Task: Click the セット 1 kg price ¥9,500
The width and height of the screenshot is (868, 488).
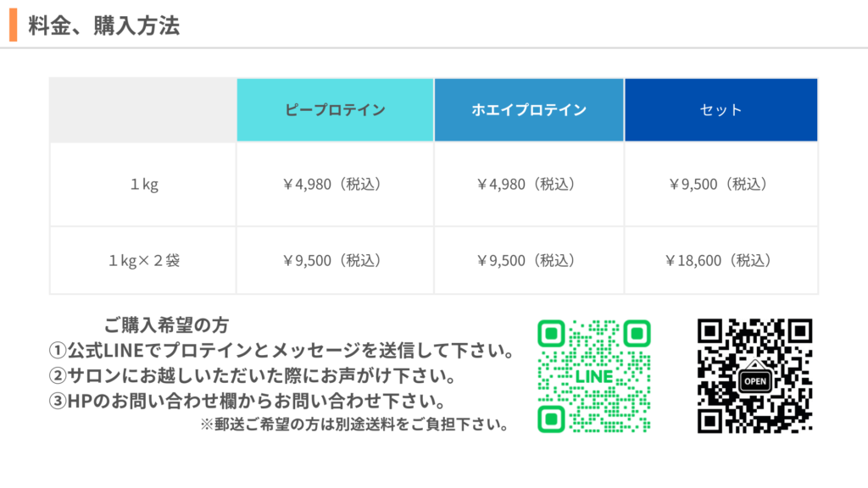Action: point(719,185)
